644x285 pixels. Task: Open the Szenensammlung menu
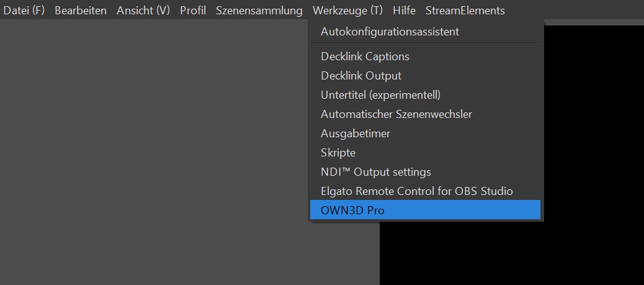259,11
